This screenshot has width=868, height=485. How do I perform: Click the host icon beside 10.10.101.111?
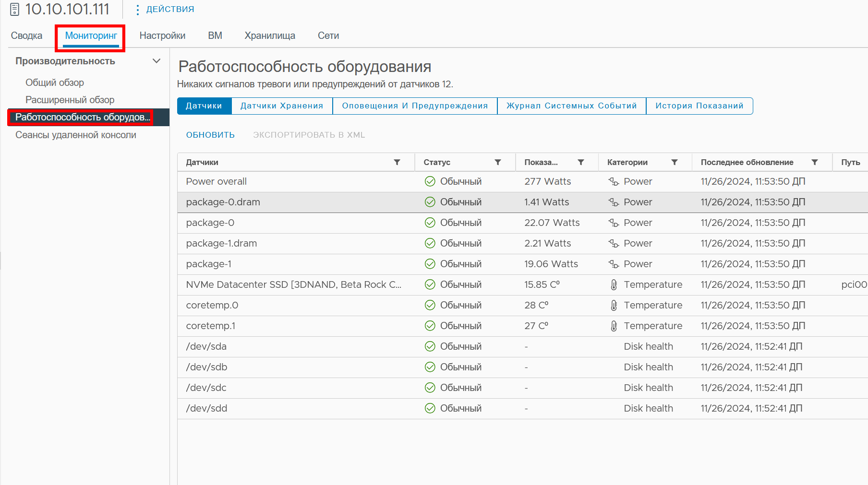pyautogui.click(x=15, y=9)
